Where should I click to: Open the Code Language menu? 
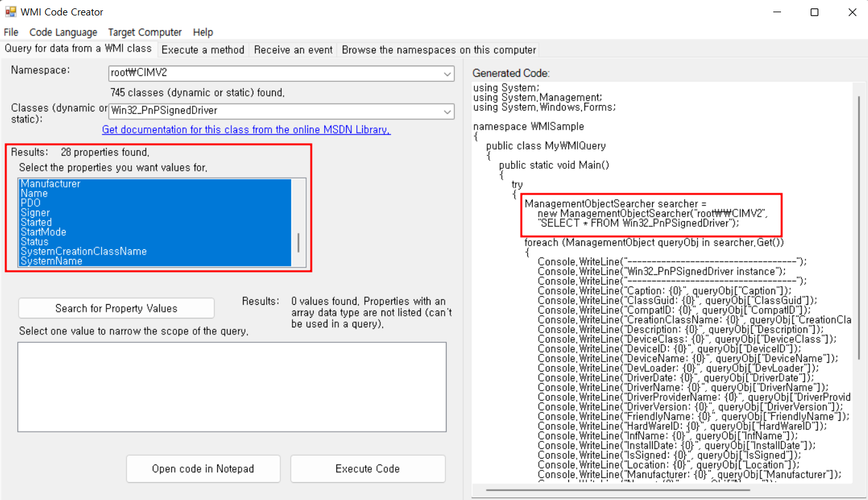[63, 32]
